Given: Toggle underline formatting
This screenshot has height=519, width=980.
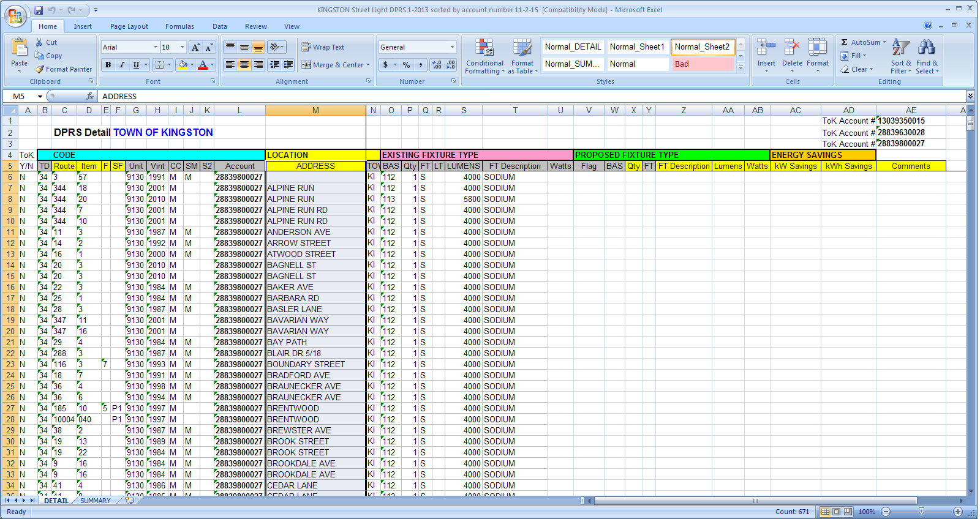Looking at the screenshot, I should [x=136, y=64].
